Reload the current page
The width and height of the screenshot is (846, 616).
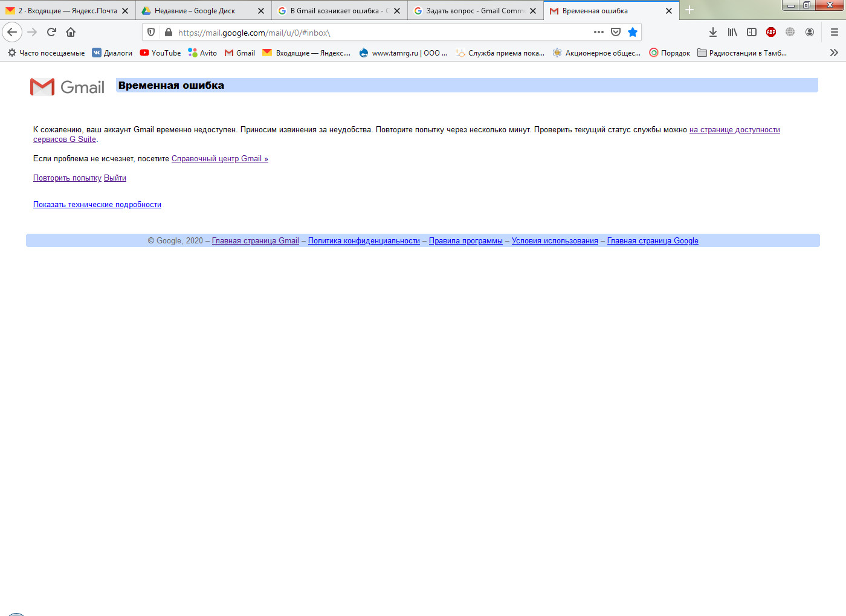52,32
